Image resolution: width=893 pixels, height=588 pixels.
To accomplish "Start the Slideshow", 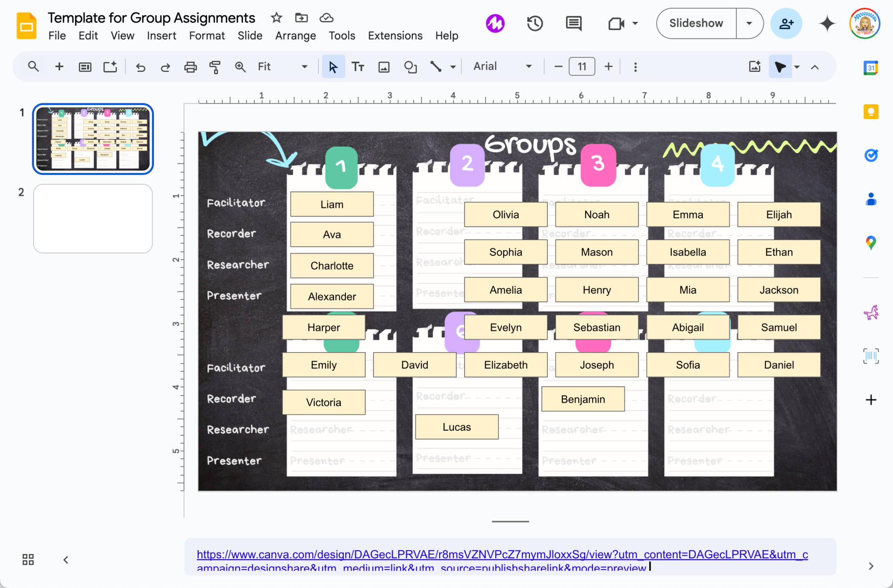I will [x=696, y=23].
